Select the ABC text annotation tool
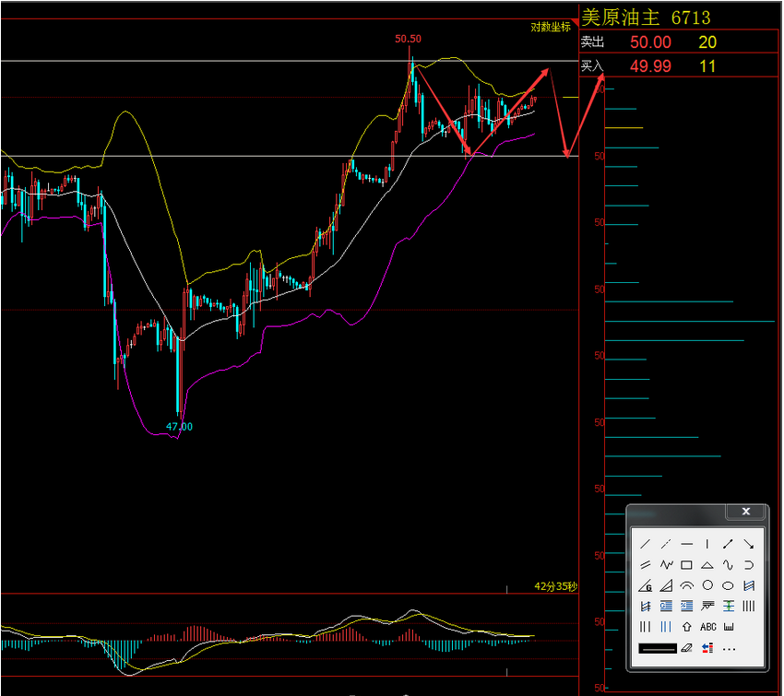The height and width of the screenshot is (696, 784). click(708, 627)
